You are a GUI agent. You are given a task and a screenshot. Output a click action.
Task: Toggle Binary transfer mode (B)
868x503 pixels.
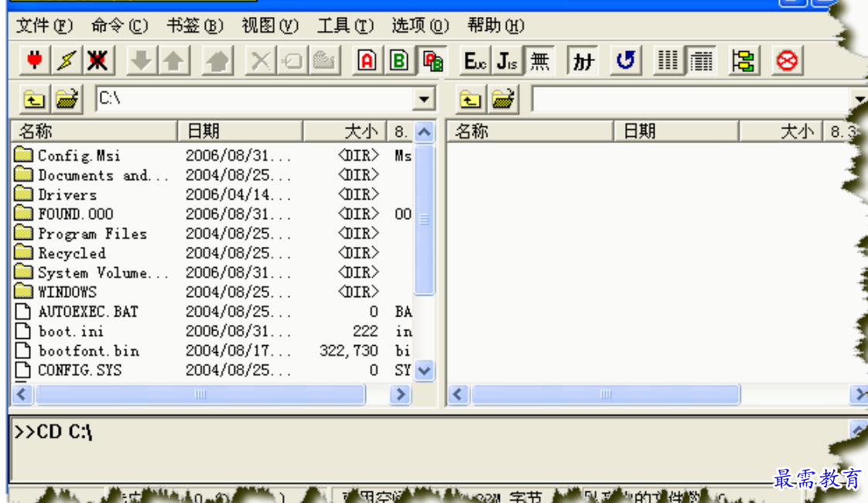click(x=399, y=60)
